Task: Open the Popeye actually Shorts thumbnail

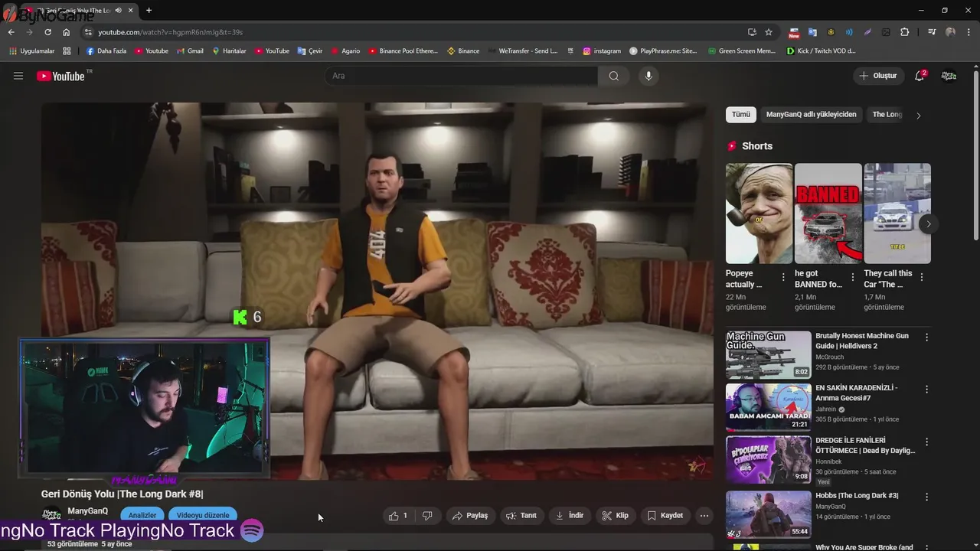Action: [x=759, y=214]
